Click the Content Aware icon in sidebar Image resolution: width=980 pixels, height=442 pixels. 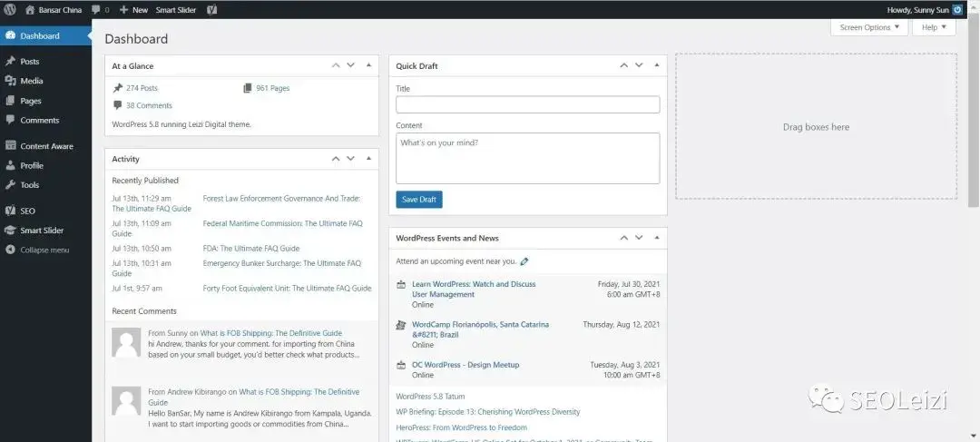pyautogui.click(x=11, y=145)
